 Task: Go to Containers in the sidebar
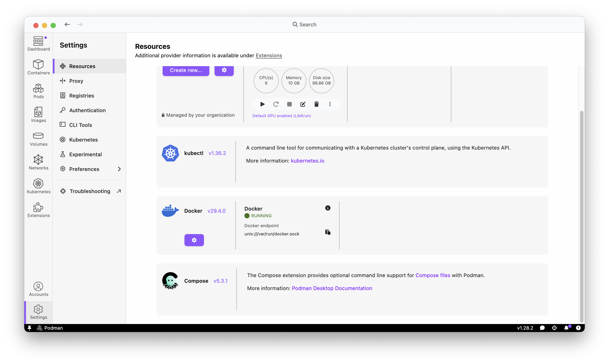[38, 67]
